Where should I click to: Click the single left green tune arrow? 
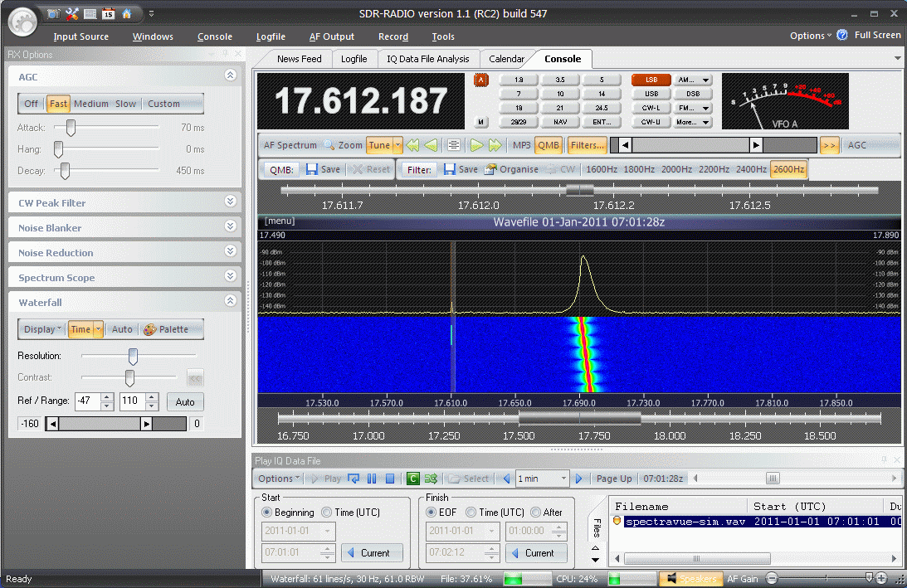coord(431,145)
